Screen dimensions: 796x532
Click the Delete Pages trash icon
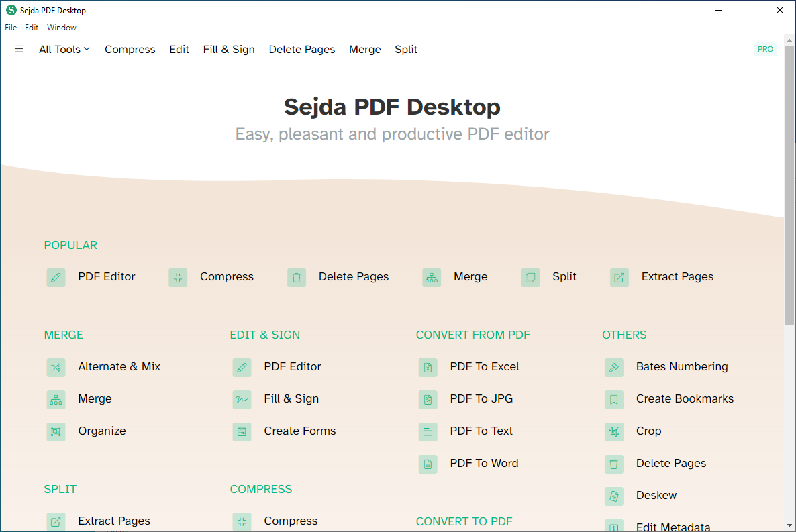pyautogui.click(x=296, y=277)
